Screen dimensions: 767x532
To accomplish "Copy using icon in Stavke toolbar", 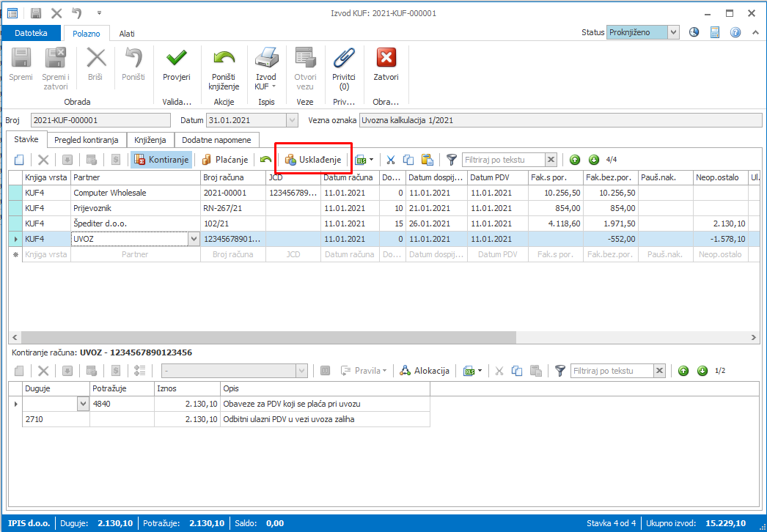I will pyautogui.click(x=408, y=160).
